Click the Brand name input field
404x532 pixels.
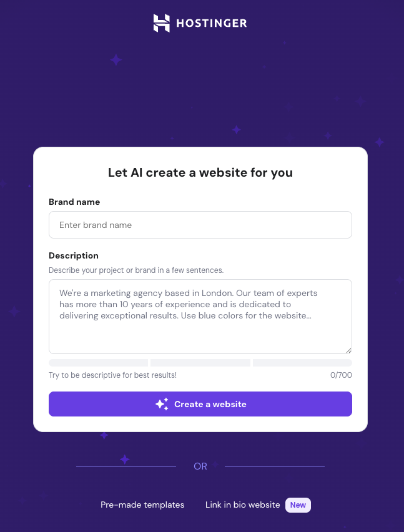coord(200,224)
